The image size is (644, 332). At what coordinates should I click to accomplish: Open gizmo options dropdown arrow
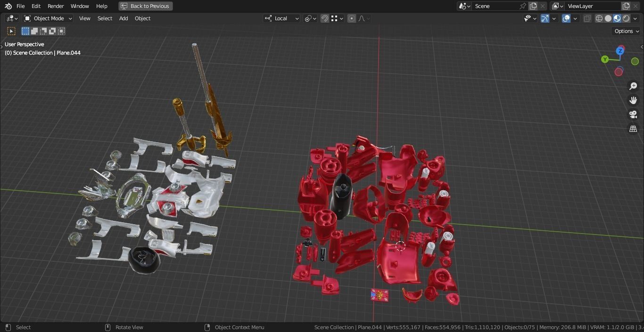(554, 18)
